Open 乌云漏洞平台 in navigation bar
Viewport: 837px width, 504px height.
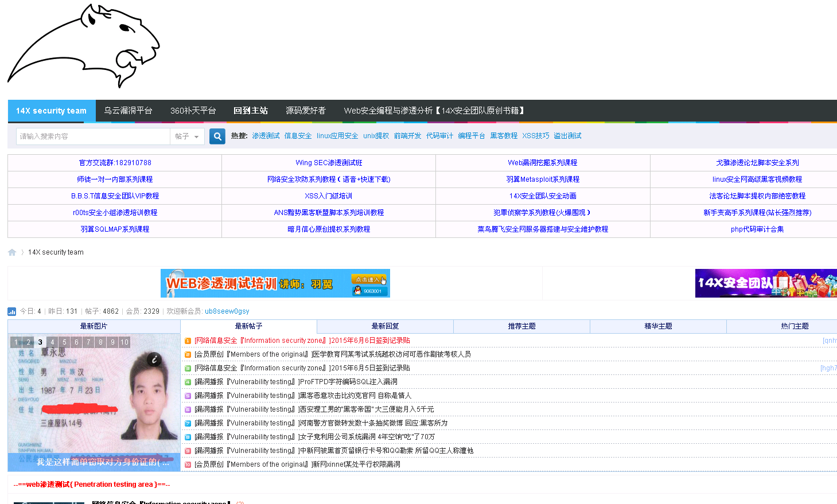click(128, 111)
